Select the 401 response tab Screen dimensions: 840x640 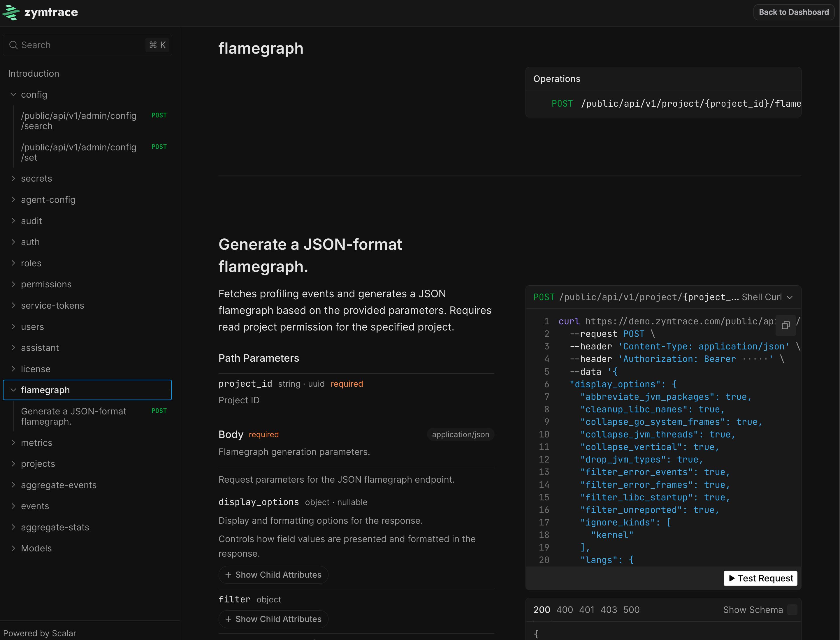[587, 609]
